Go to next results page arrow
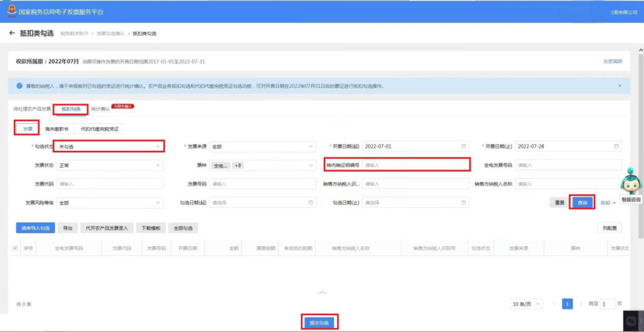 [581, 304]
